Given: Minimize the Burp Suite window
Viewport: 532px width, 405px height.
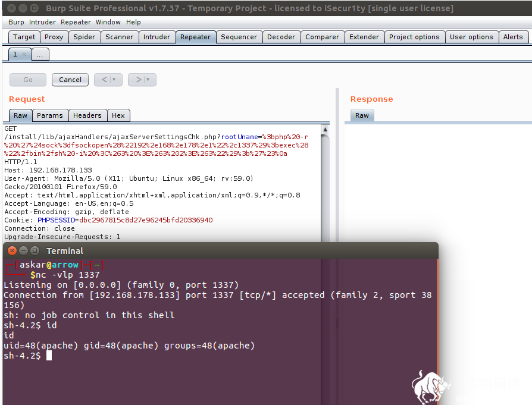Looking at the screenshot, I should (23, 8).
